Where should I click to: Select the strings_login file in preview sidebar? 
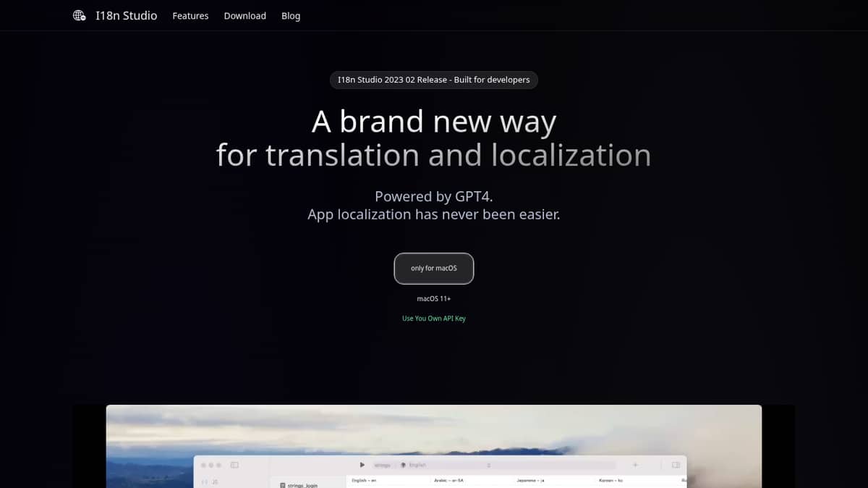[299, 485]
